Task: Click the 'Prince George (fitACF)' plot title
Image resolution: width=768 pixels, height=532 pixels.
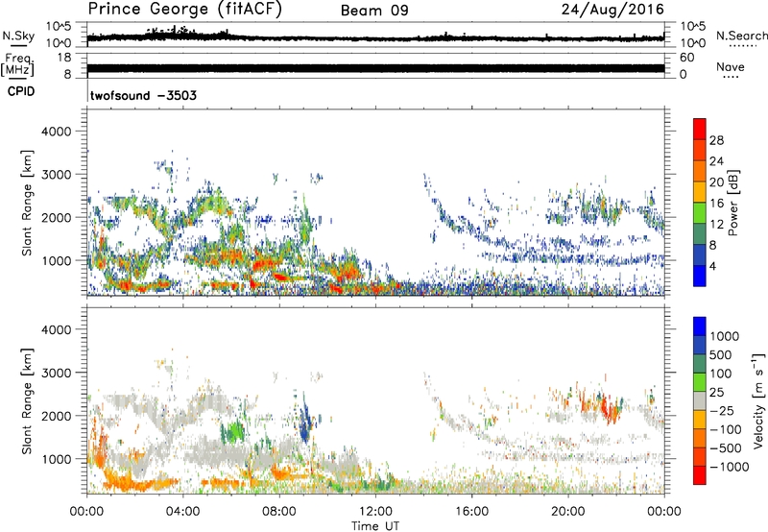Action: (184, 10)
